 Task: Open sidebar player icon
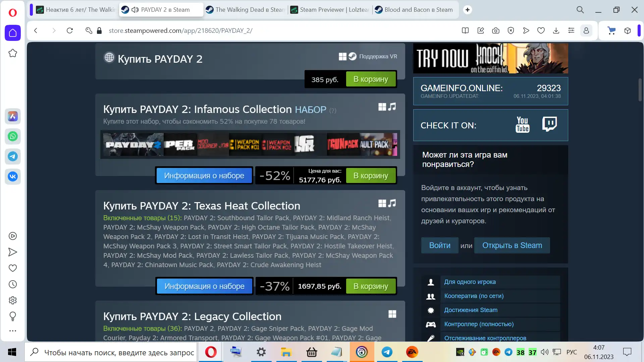pyautogui.click(x=13, y=236)
